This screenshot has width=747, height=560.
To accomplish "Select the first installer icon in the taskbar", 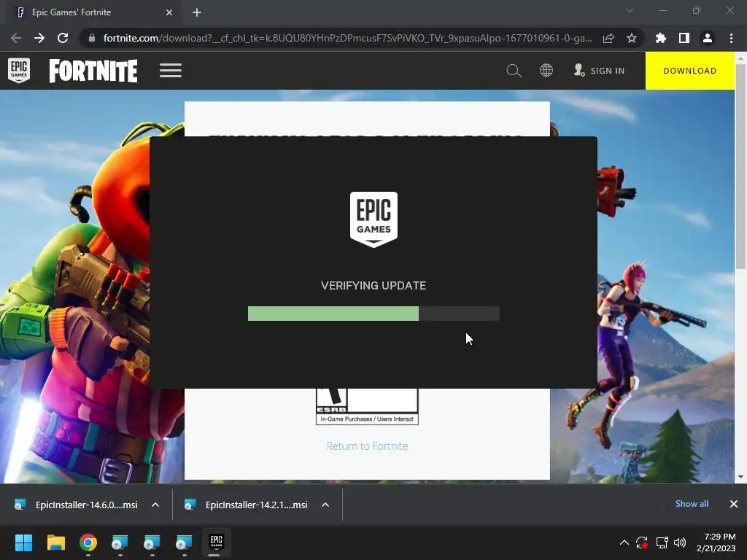I will (x=120, y=542).
